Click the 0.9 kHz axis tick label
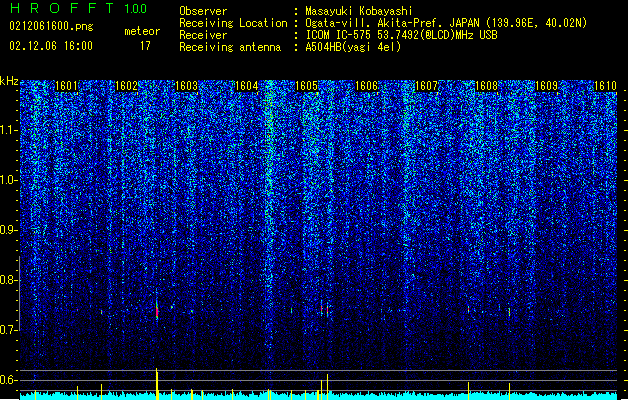 click(9, 230)
